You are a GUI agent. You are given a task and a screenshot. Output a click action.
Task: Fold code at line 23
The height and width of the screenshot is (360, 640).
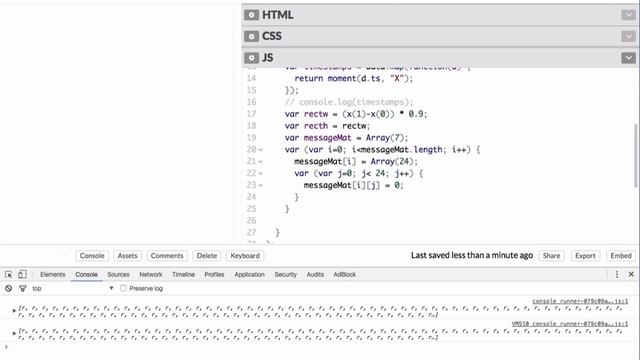click(x=260, y=185)
